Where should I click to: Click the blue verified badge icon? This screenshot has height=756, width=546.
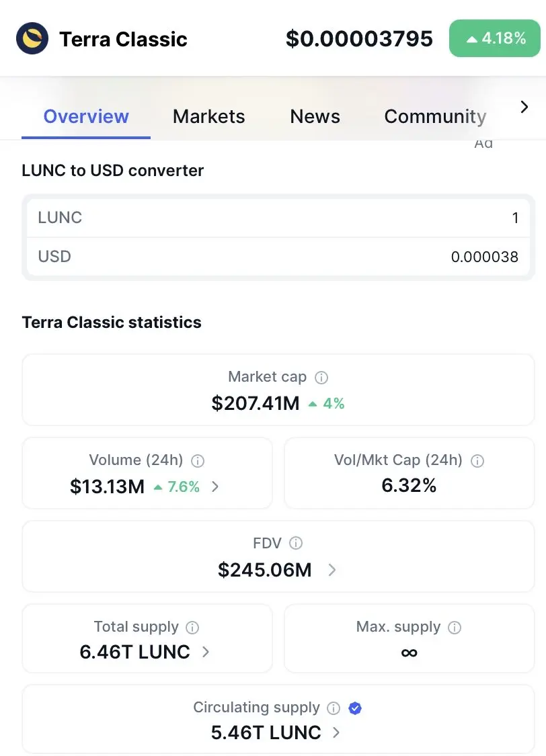pyautogui.click(x=355, y=708)
